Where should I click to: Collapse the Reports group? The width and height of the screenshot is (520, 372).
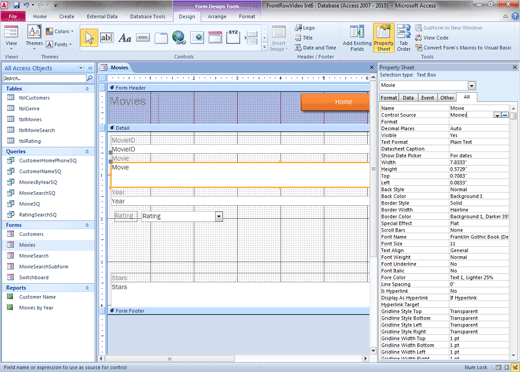point(87,288)
